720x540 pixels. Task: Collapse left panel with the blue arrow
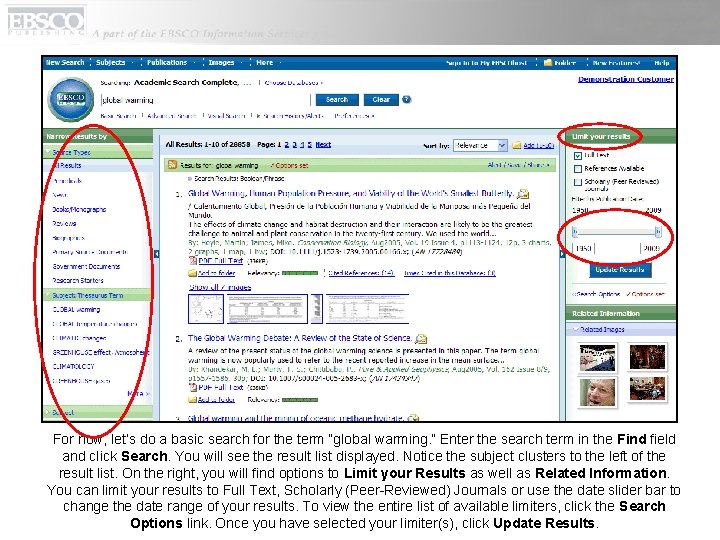tap(157, 253)
